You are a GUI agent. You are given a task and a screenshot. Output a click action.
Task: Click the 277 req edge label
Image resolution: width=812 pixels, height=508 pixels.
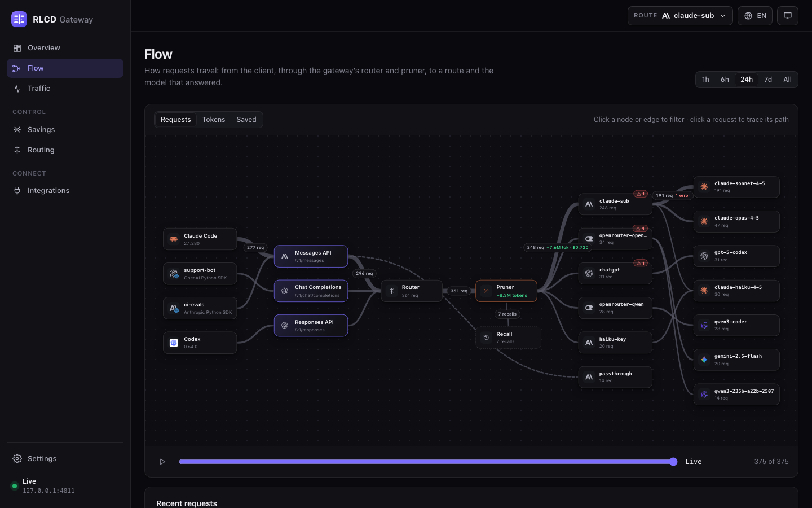(255, 247)
